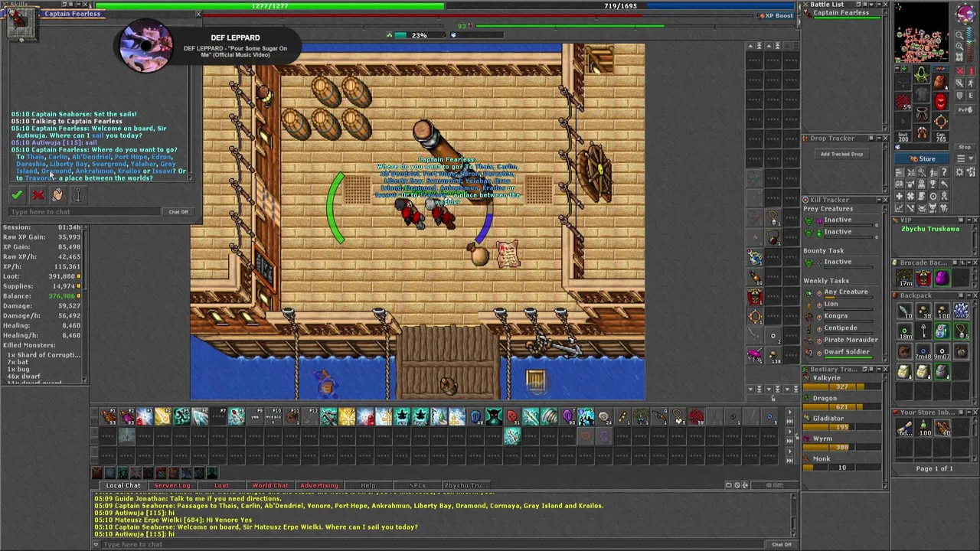Open the Store button with coin icon

click(922, 158)
